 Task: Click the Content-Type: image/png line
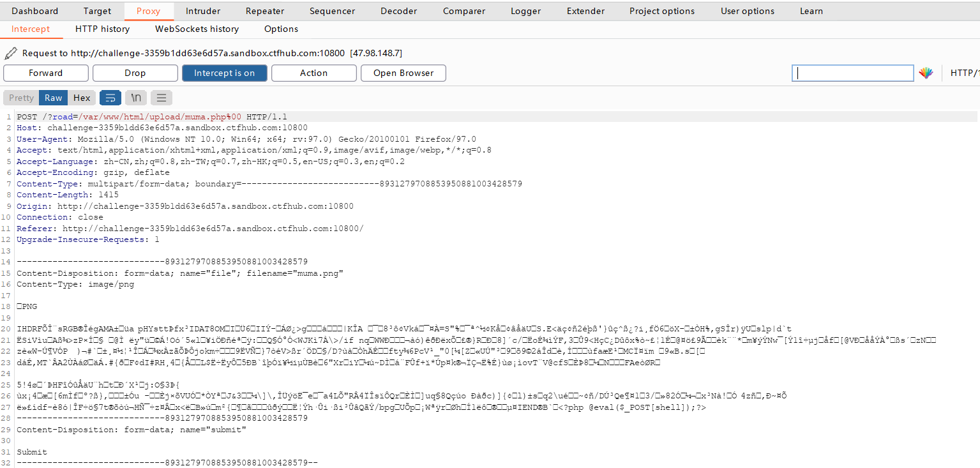coord(75,284)
